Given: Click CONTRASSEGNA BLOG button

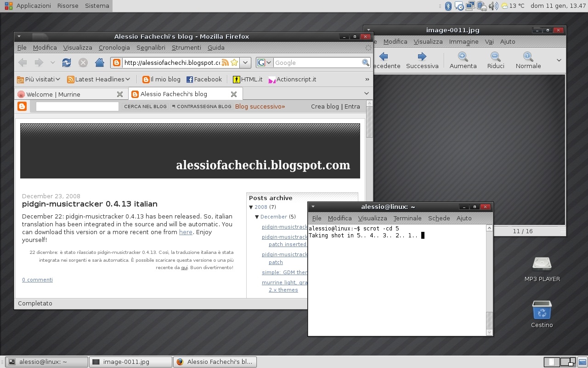Looking at the screenshot, I should click(x=202, y=106).
